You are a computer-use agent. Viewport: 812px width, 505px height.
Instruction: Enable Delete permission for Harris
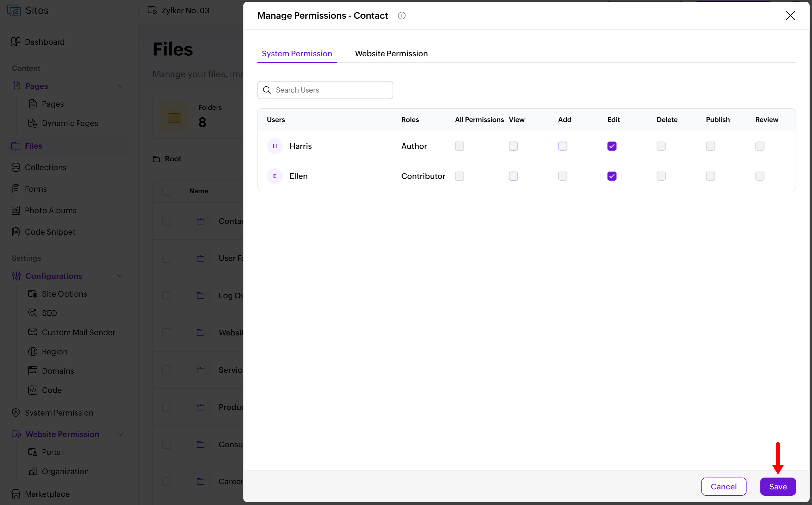(x=661, y=146)
